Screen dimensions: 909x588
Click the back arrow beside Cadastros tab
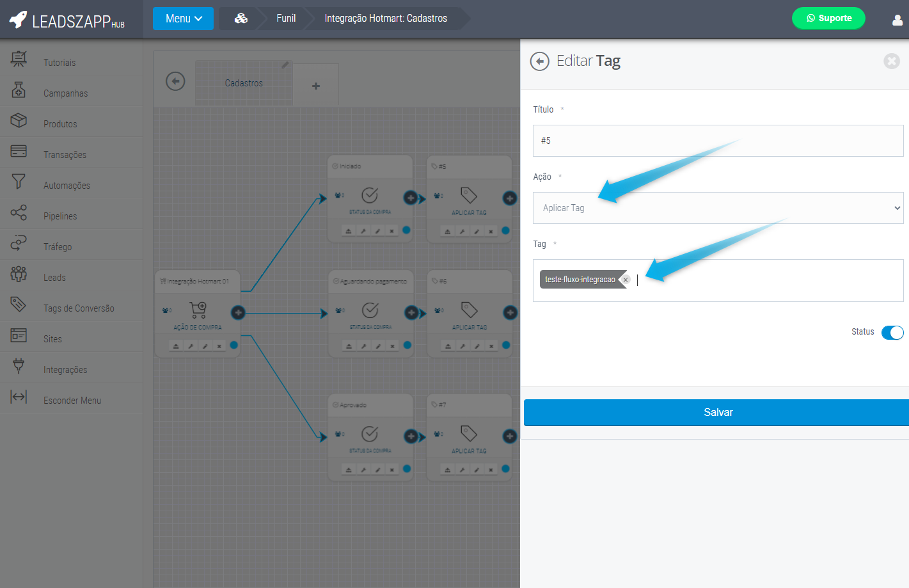coord(175,81)
